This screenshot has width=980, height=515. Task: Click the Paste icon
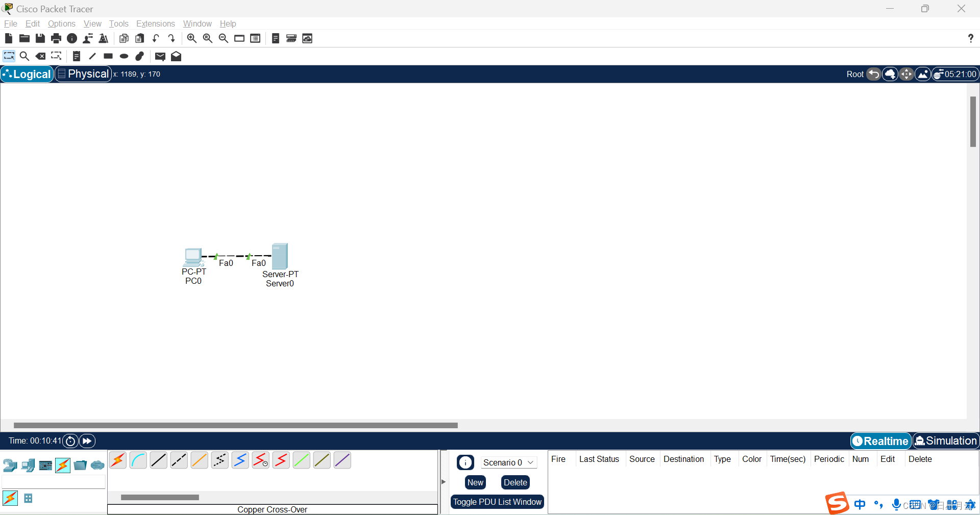pyautogui.click(x=140, y=38)
